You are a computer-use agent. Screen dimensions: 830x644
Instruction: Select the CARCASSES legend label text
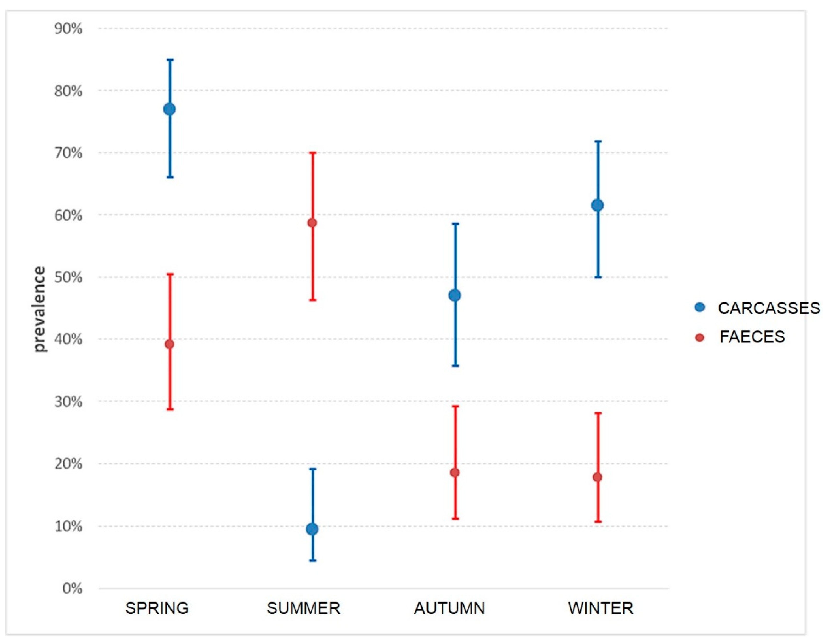(x=769, y=308)
